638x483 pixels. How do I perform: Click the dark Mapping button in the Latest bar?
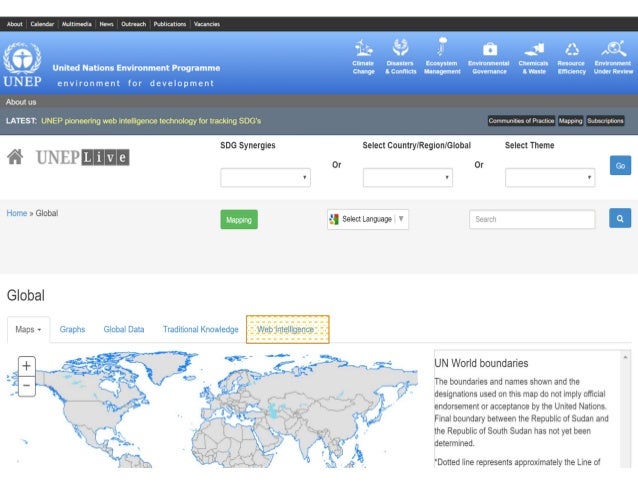click(570, 121)
